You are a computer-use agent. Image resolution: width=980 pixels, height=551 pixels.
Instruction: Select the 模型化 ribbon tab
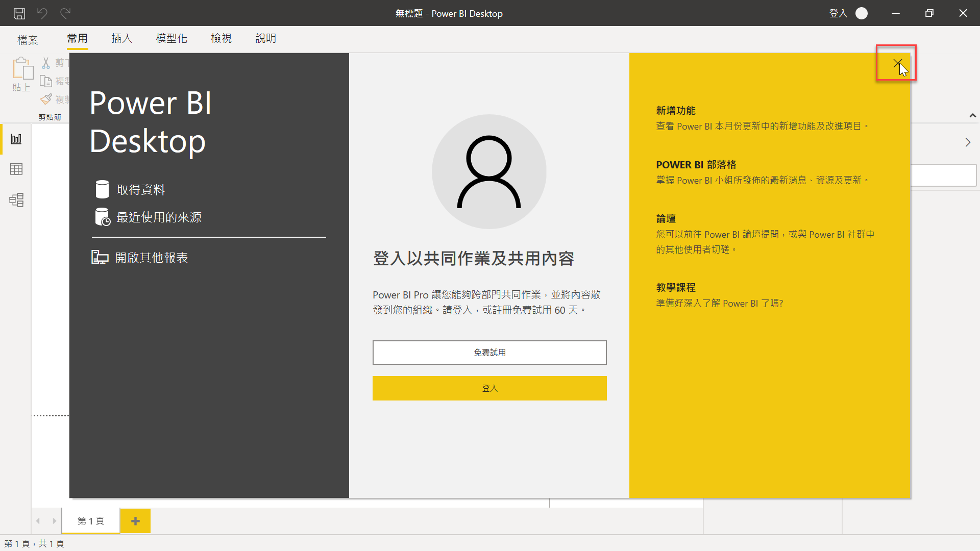[171, 38]
